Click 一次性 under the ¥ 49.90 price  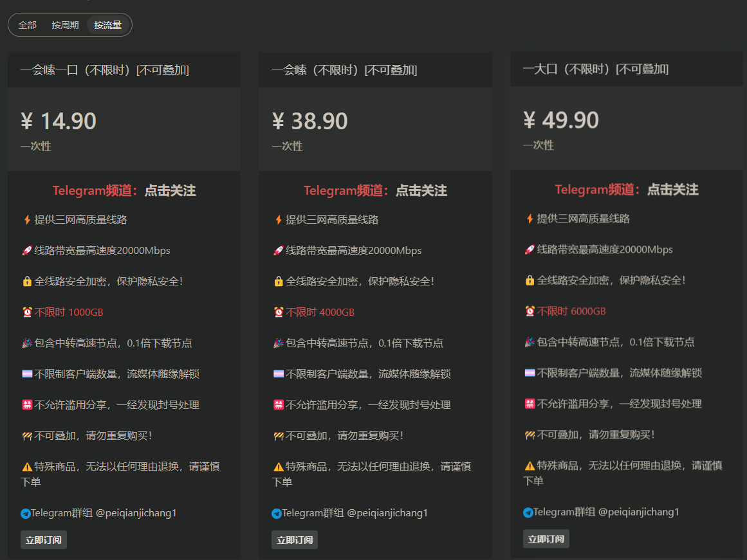(x=539, y=145)
